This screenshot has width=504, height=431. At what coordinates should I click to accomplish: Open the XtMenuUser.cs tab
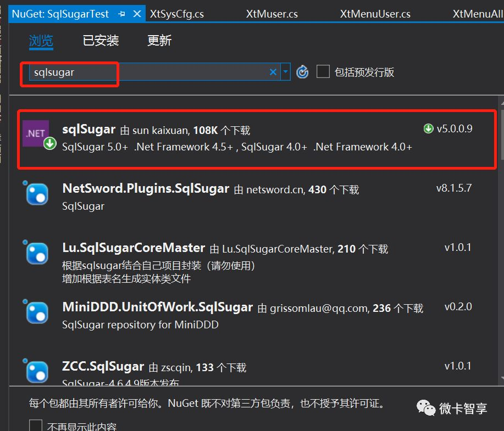[375, 14]
